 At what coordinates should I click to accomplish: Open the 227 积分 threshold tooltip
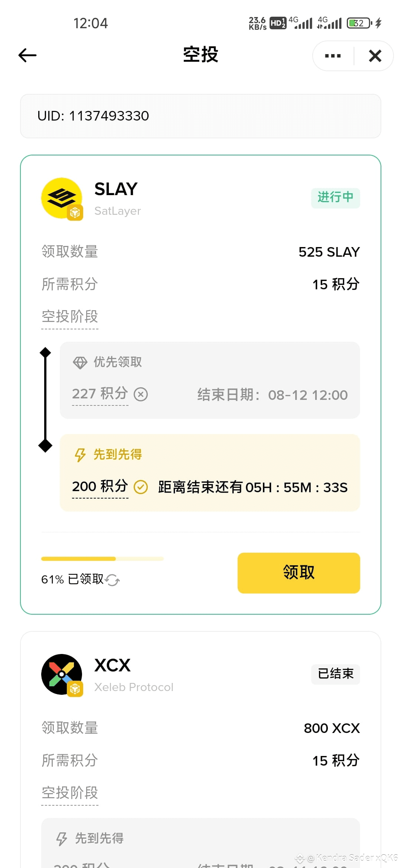tap(100, 394)
